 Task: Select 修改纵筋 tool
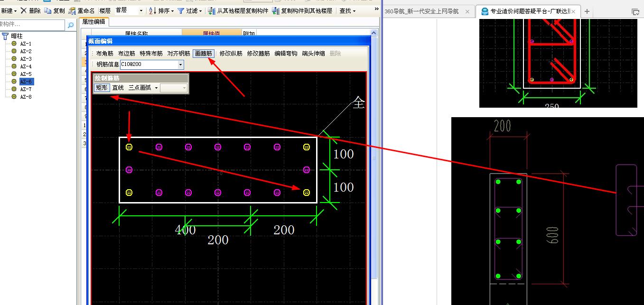231,54
